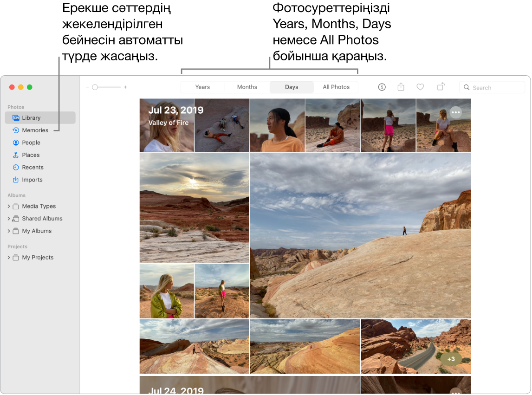Rotate photo using the rotate toolbar icon
Screen dimensions: 532x395
tap(441, 87)
